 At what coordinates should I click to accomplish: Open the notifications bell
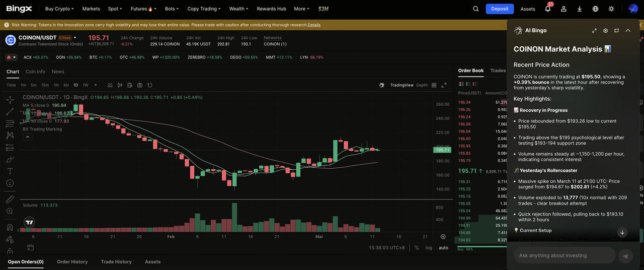[548, 9]
